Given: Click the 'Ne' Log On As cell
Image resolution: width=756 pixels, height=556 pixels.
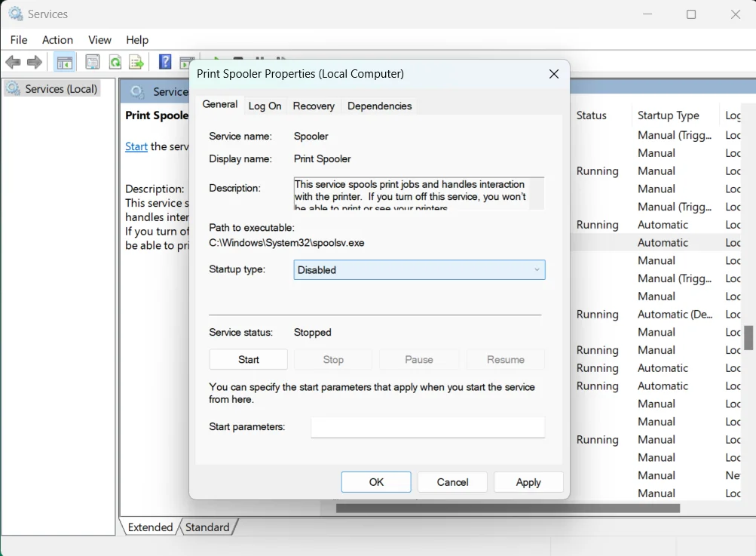Looking at the screenshot, I should point(733,475).
